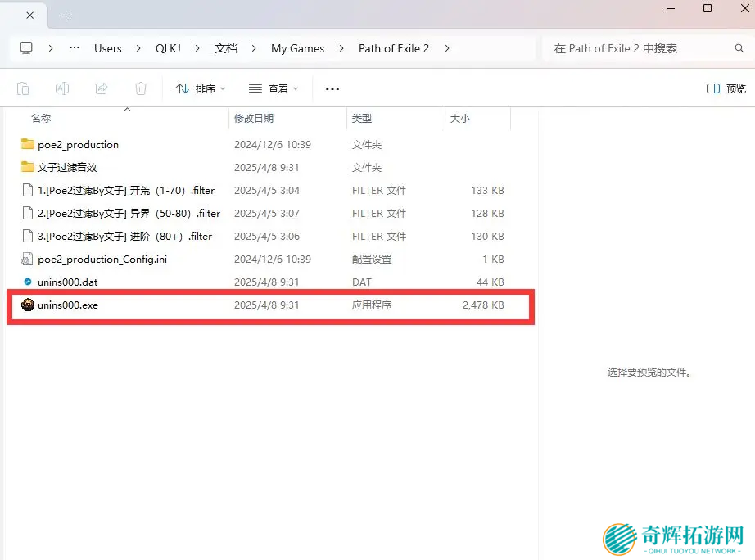
Task: Open the 排序 sort dropdown
Action: pyautogui.click(x=201, y=88)
